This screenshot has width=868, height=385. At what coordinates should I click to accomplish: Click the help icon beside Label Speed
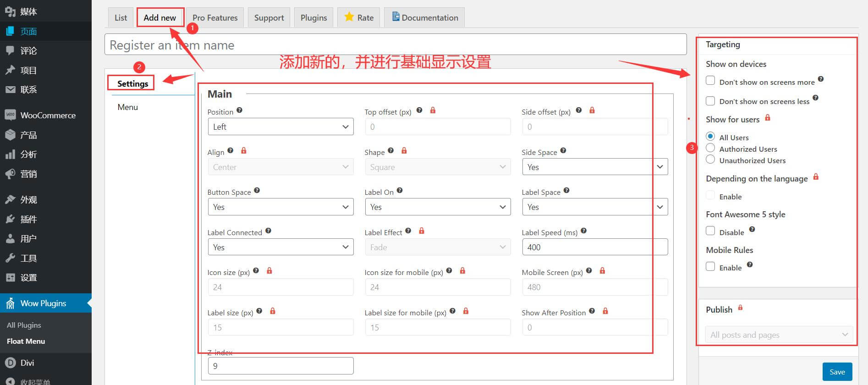pyautogui.click(x=583, y=231)
